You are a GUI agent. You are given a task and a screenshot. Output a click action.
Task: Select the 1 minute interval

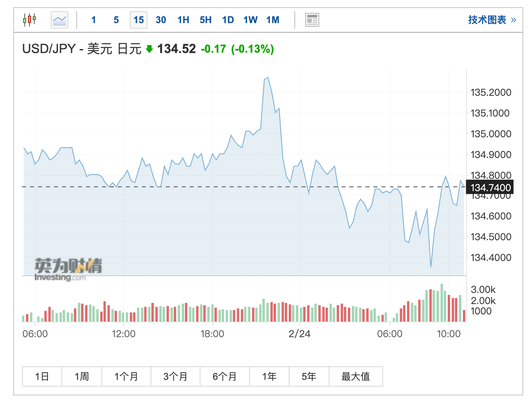coord(93,20)
